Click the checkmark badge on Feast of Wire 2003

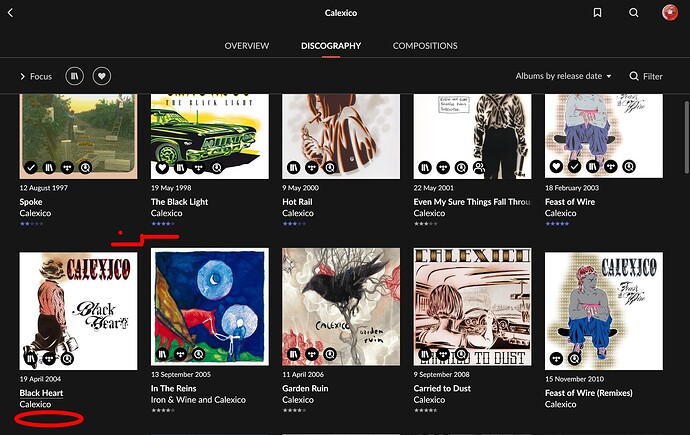pyautogui.click(x=574, y=166)
